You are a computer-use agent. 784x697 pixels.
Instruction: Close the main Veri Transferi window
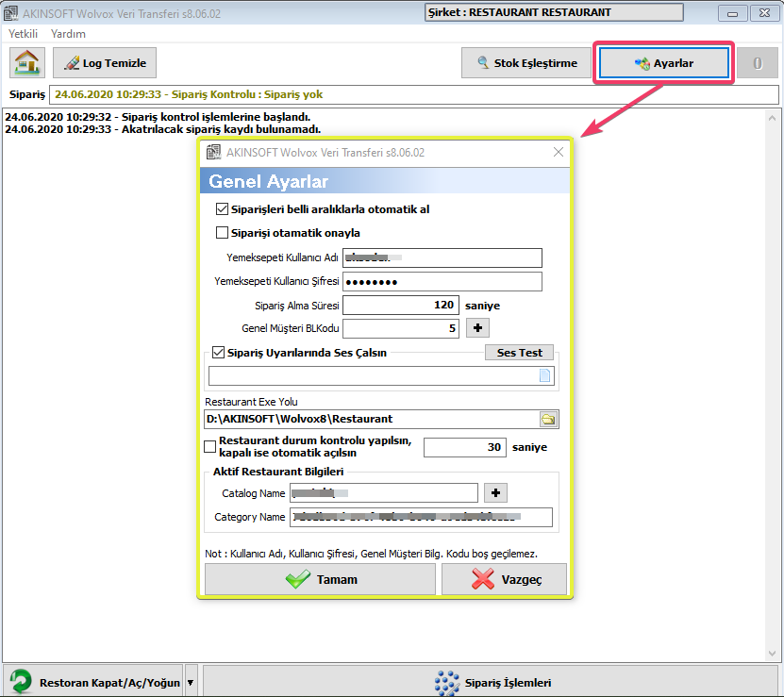(x=764, y=13)
